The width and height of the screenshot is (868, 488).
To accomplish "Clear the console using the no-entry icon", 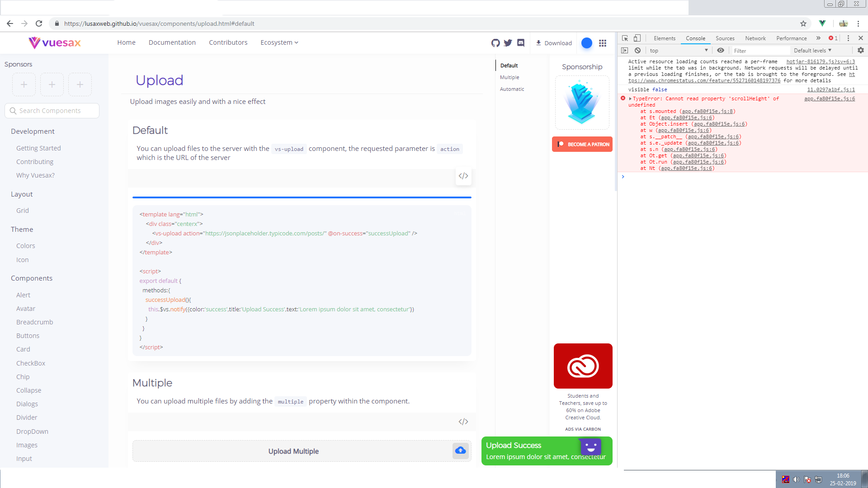I will coord(637,51).
